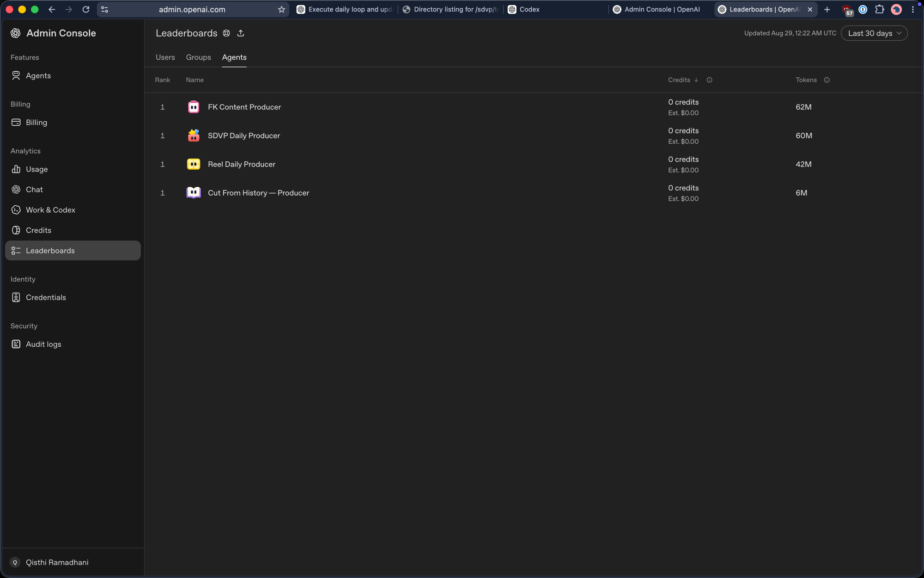Viewport: 924px width, 578px height.
Task: Click the info icon beside Tokens column
Action: (x=827, y=80)
